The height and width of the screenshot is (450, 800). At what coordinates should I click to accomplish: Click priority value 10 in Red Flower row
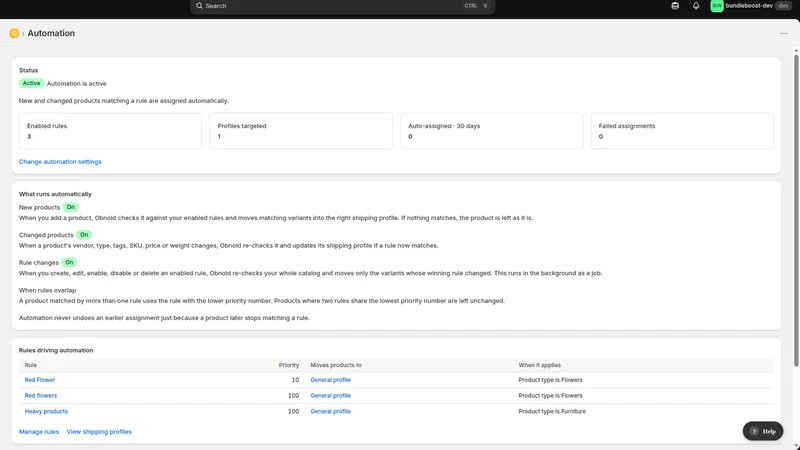tap(295, 380)
